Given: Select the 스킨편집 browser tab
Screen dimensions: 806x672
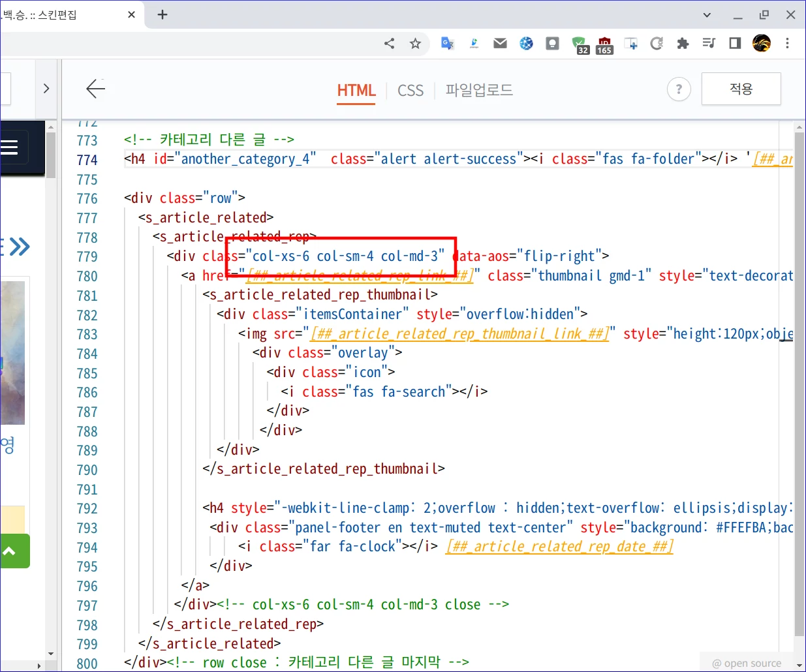Looking at the screenshot, I should tap(65, 14).
